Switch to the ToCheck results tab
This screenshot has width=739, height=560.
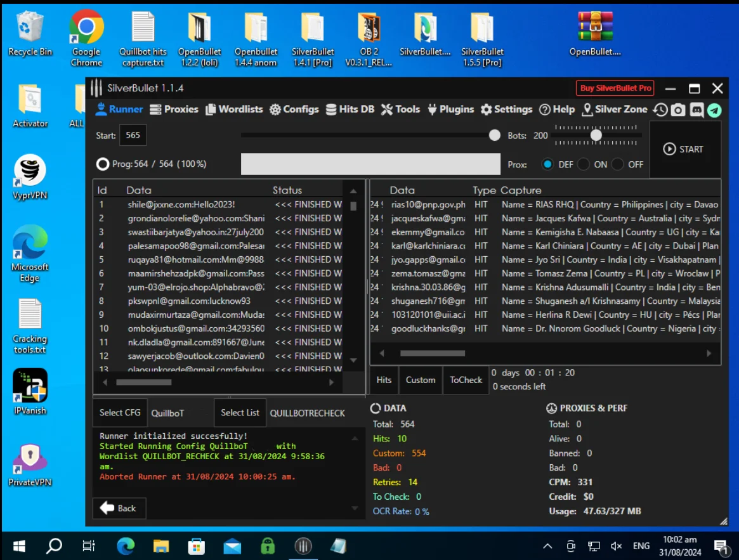[x=466, y=380]
